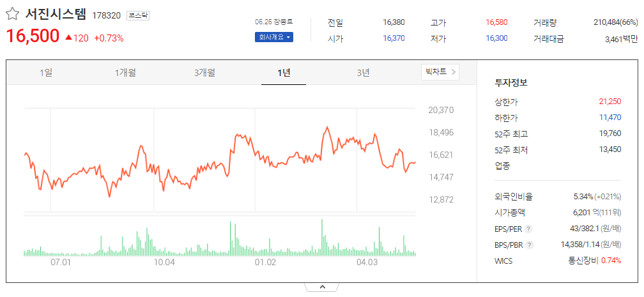Click the 투자정보 panel heading
Viewport: 644px width, 297px height.
click(511, 82)
